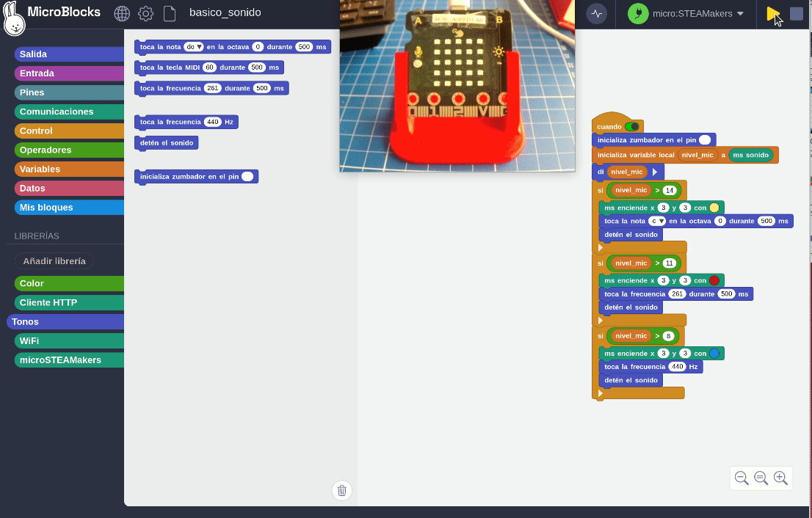Image resolution: width=812 pixels, height=518 pixels.
Task: Click nivel_mic variable in 'inicializa variable local'
Action: (x=697, y=155)
